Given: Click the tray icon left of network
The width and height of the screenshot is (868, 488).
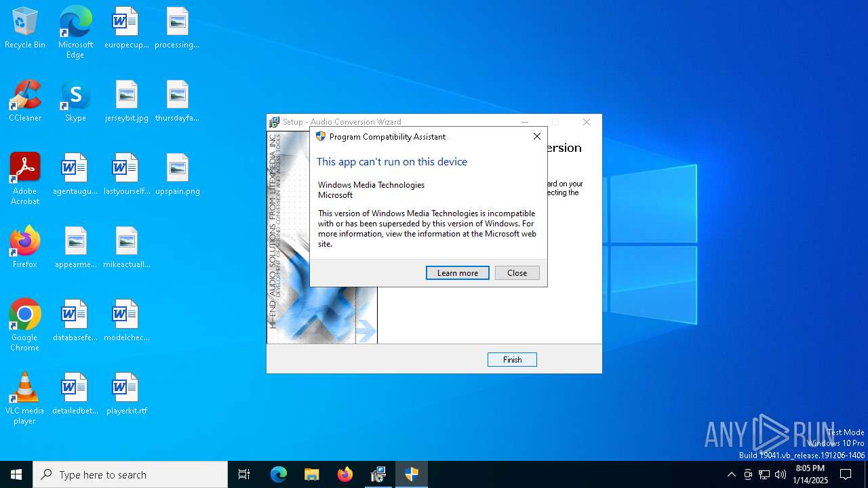Looking at the screenshot, I should (x=748, y=474).
